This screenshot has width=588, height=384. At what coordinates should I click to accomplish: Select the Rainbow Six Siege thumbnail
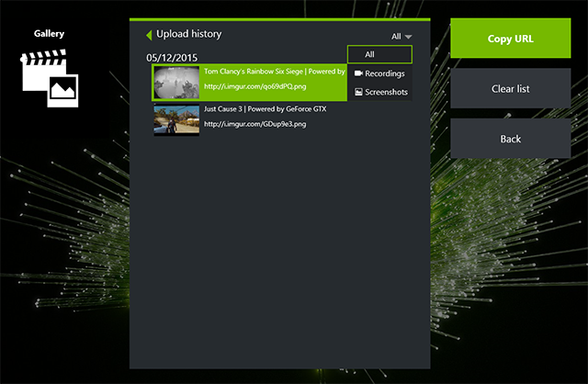click(x=176, y=83)
